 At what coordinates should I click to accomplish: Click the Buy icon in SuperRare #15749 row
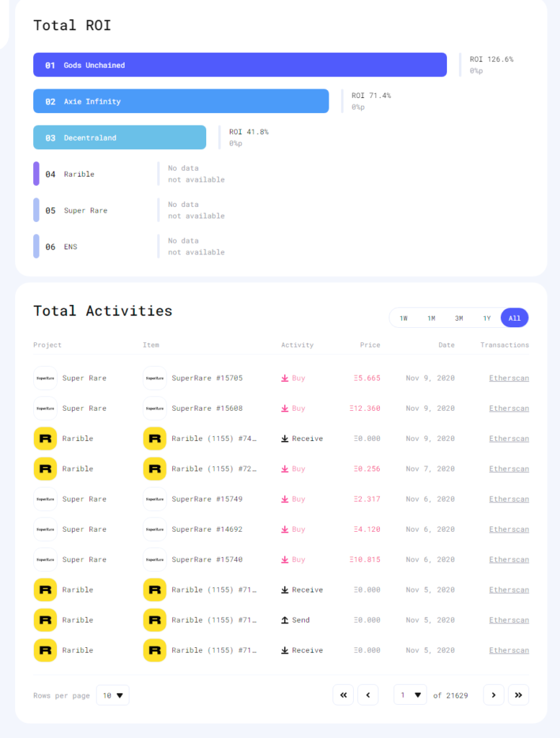click(x=285, y=499)
